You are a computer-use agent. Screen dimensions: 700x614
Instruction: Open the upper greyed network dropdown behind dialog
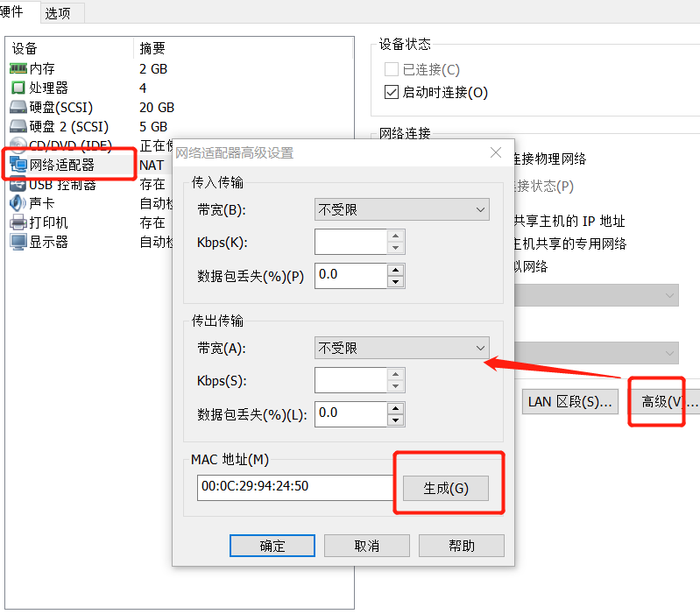coord(597,295)
